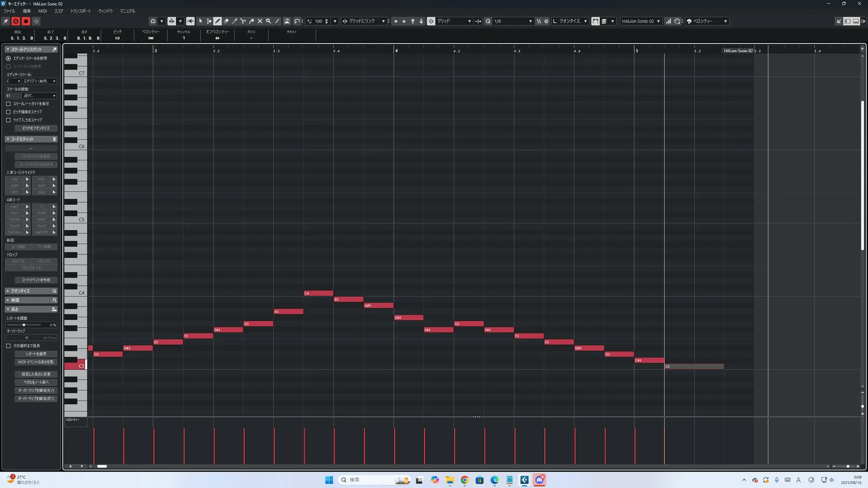The height and width of the screenshot is (488, 868).
Task: Click the red Record in Editor button
Action: (x=26, y=21)
